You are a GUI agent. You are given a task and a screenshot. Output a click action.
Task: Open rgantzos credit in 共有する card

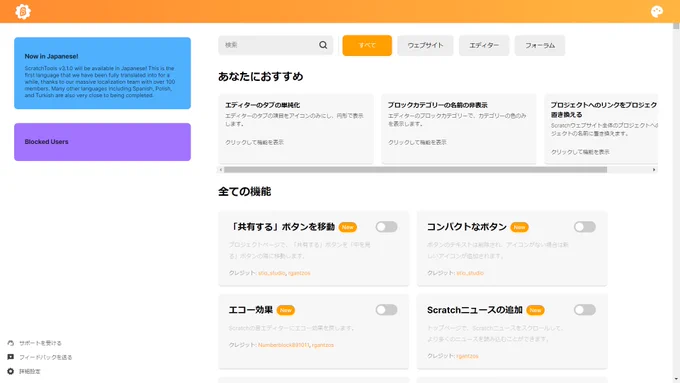tap(299, 273)
